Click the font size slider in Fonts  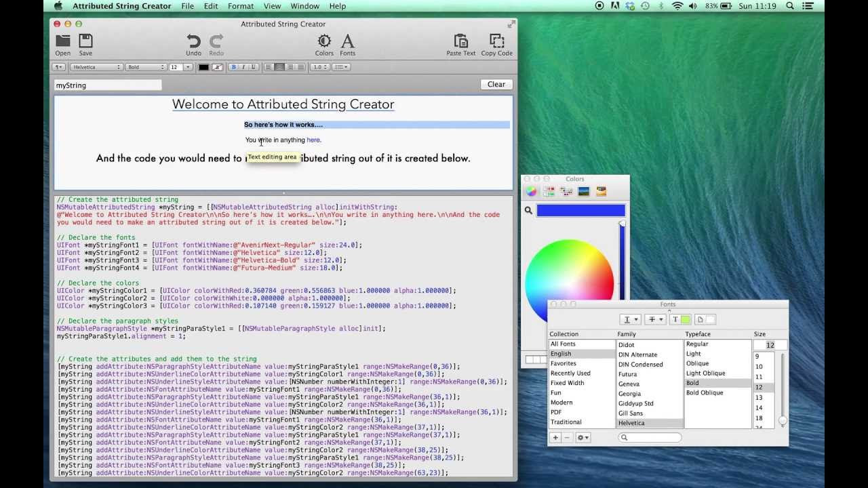coord(783,390)
